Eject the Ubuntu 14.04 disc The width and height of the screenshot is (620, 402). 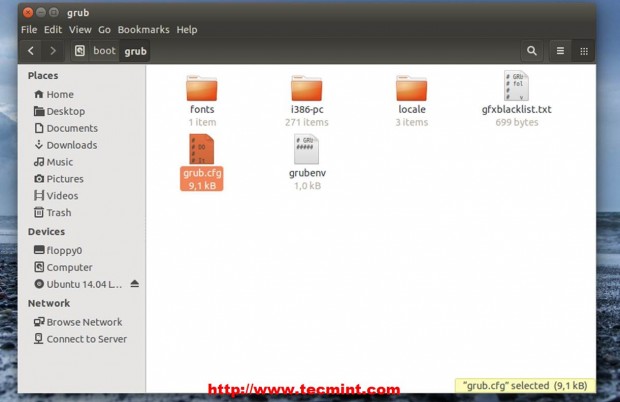[134, 284]
